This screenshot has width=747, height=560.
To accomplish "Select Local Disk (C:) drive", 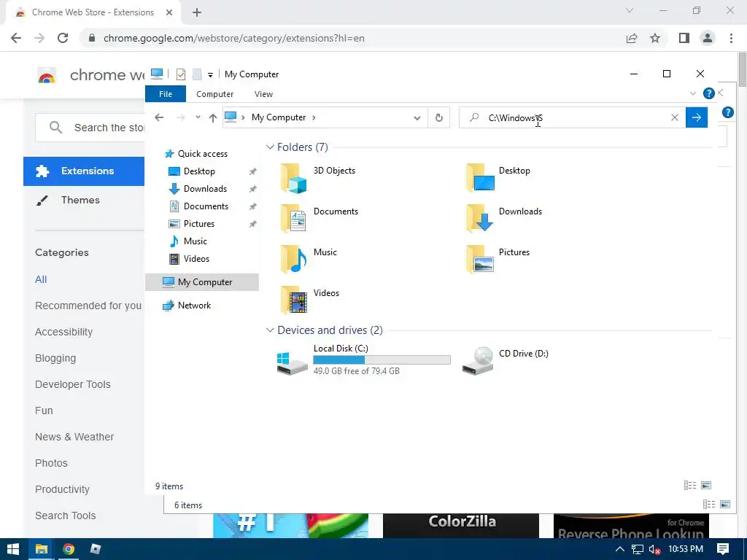I will click(363, 360).
